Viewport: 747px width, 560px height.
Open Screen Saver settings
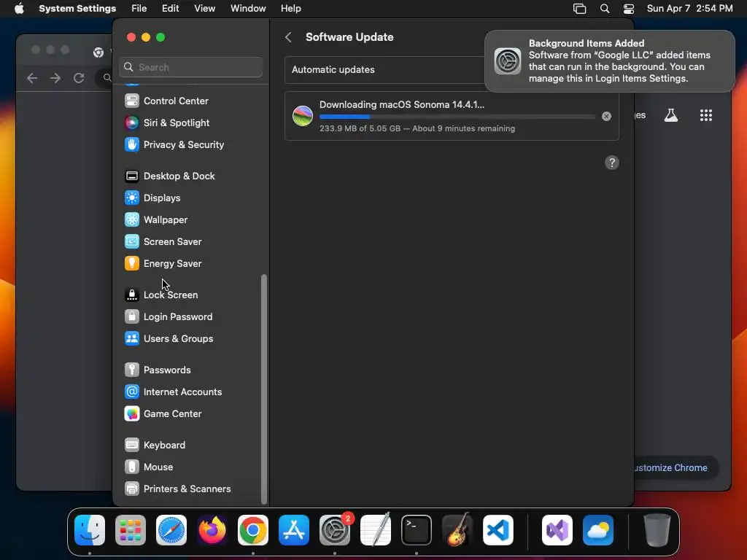point(190,242)
